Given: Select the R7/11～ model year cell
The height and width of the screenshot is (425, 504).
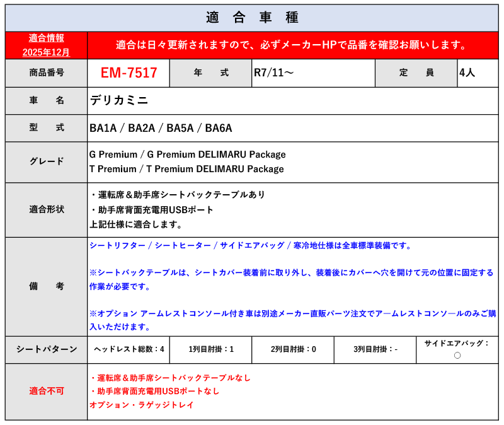Looking at the screenshot, I should [313, 73].
